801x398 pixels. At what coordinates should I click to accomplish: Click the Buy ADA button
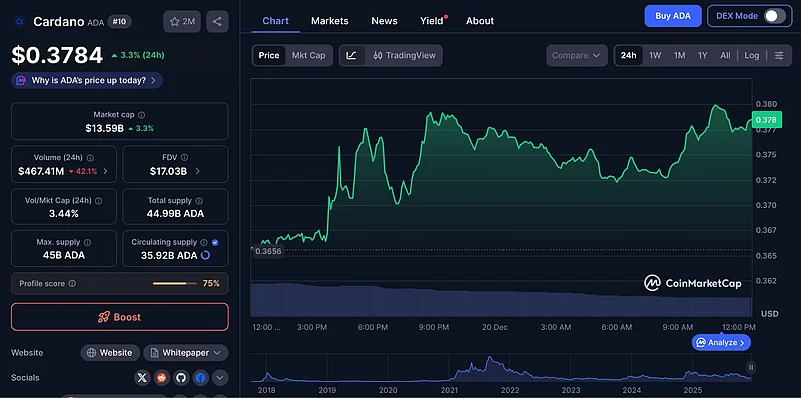[673, 16]
